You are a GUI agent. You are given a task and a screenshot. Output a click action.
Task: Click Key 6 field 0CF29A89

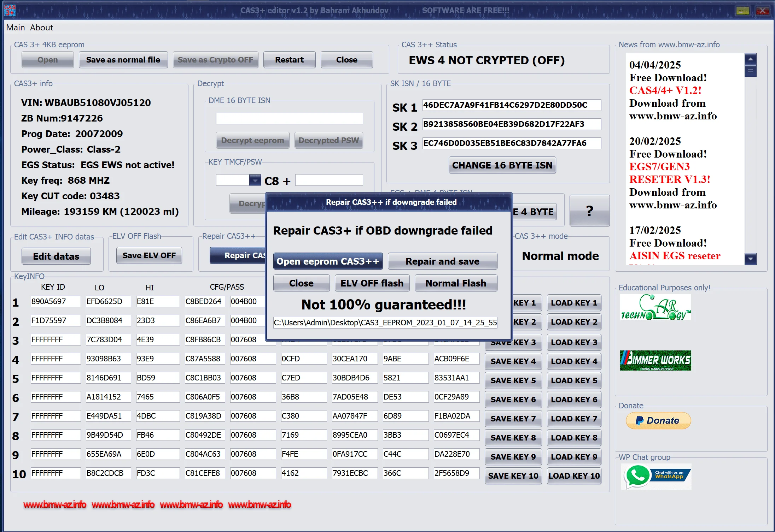pyautogui.click(x=456, y=397)
